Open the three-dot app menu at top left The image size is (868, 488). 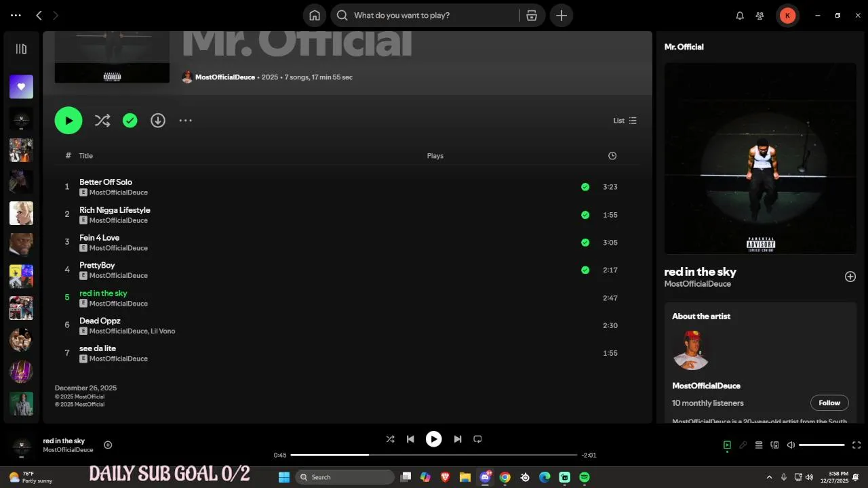[16, 15]
